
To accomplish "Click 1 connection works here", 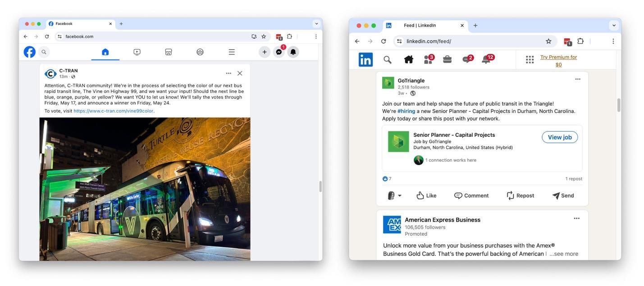I will click(451, 160).
